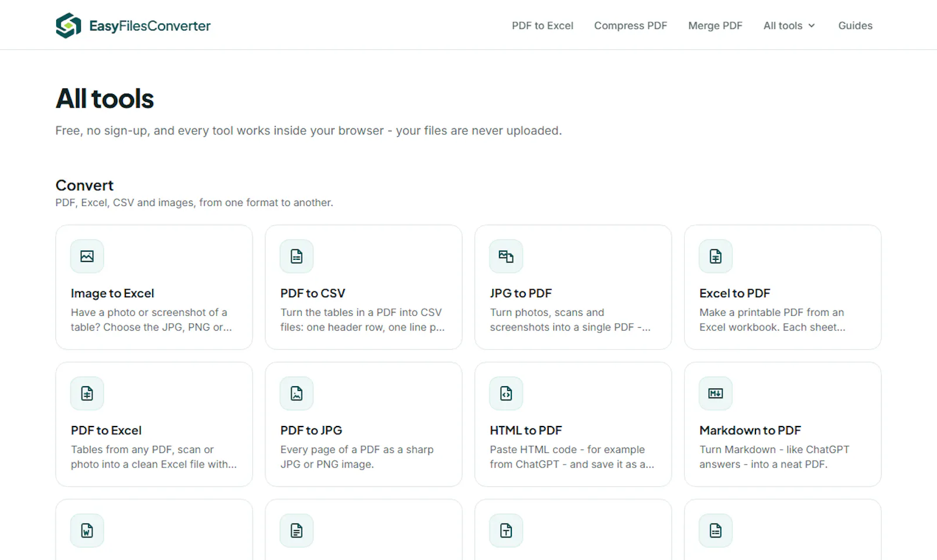Click the EasyFilesConverter logo icon
Viewport: 937px width, 560px height.
pyautogui.click(x=69, y=26)
